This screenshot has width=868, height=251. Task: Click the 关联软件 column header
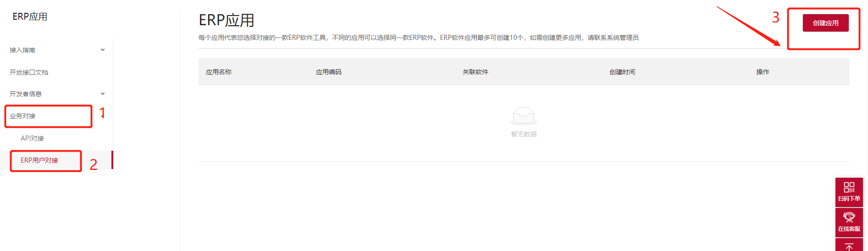point(475,72)
